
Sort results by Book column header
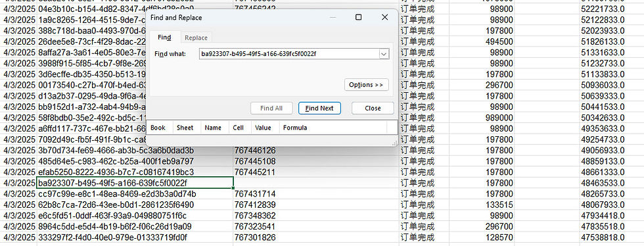159,128
